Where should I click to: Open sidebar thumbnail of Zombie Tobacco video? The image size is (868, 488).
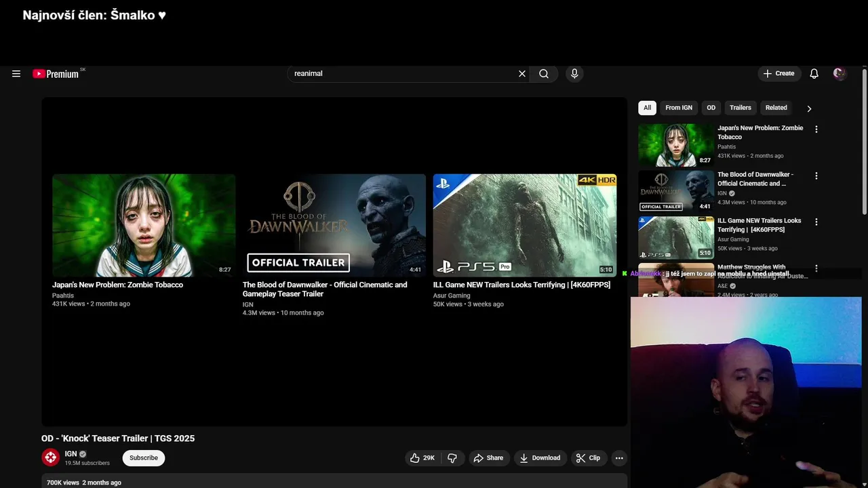[x=676, y=144]
